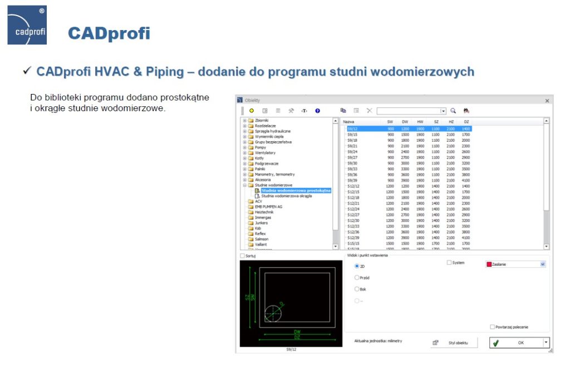This screenshot has width=570, height=392.
Task: Click the red X delete icon
Action: (x=369, y=111)
